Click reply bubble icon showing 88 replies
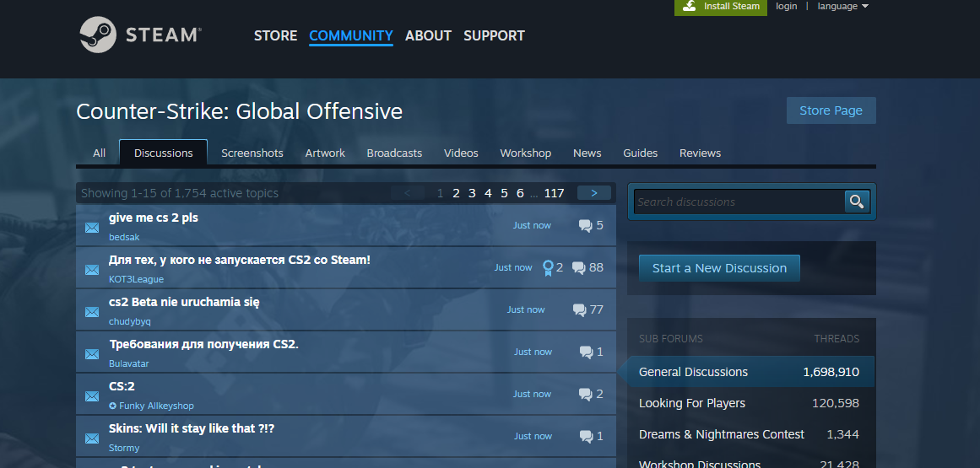This screenshot has height=468, width=980. click(x=579, y=267)
